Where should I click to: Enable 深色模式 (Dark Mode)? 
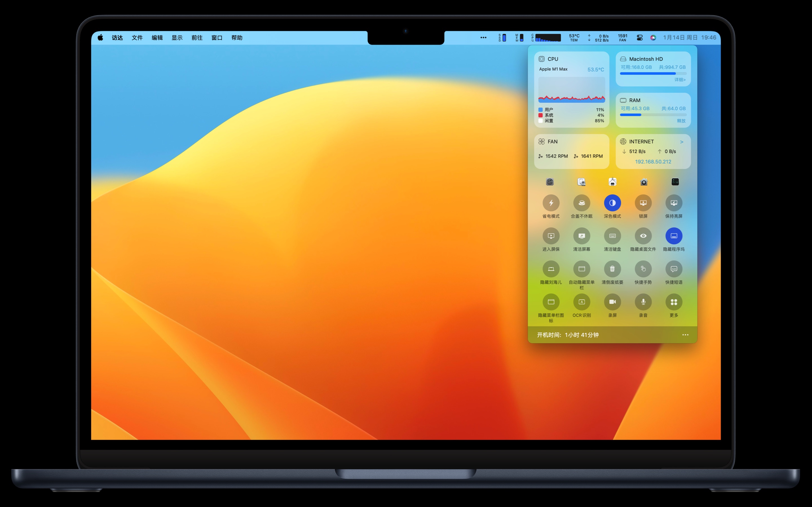click(612, 203)
